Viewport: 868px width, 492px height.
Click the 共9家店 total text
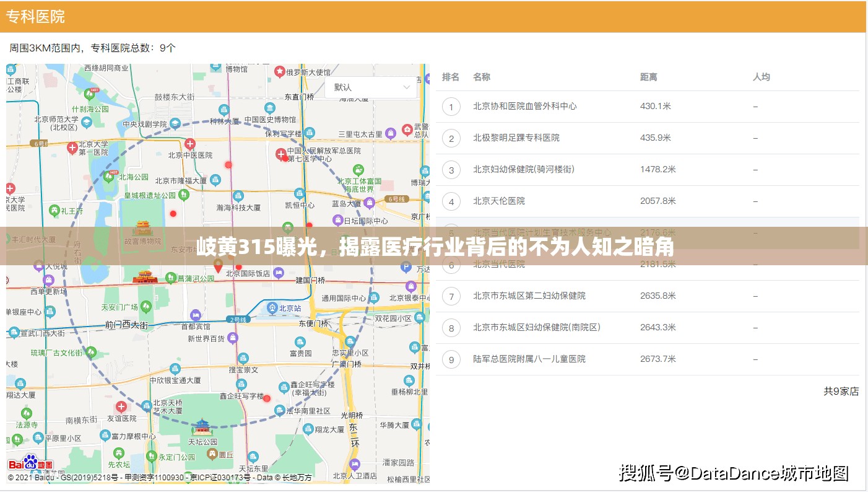841,391
